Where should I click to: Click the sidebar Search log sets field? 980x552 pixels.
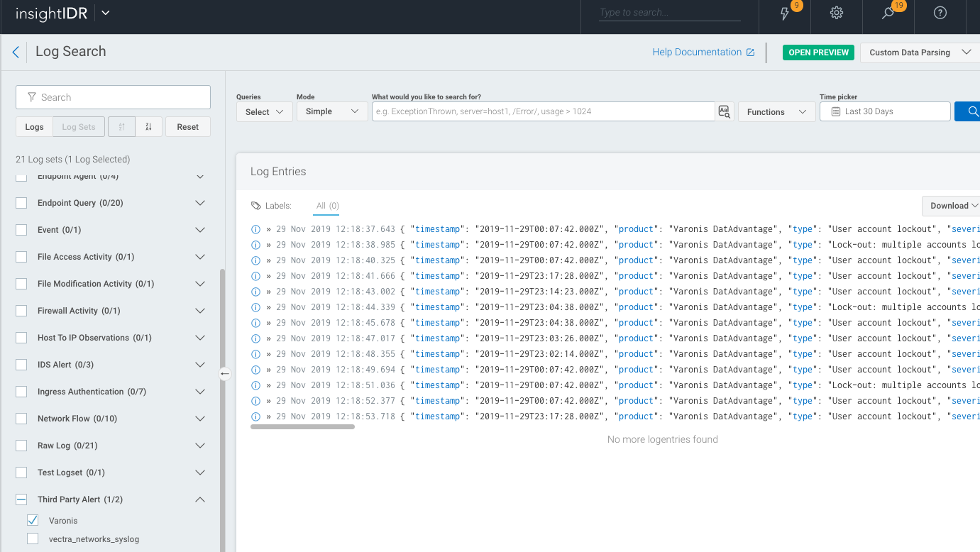(x=113, y=97)
